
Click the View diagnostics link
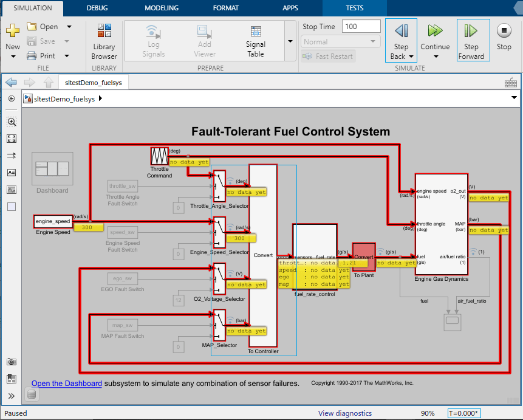click(x=345, y=413)
